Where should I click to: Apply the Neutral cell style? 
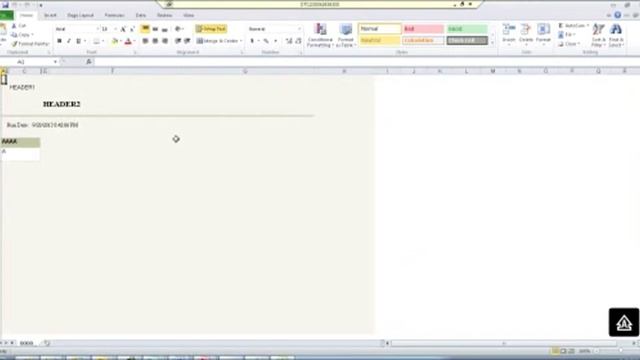(380, 40)
